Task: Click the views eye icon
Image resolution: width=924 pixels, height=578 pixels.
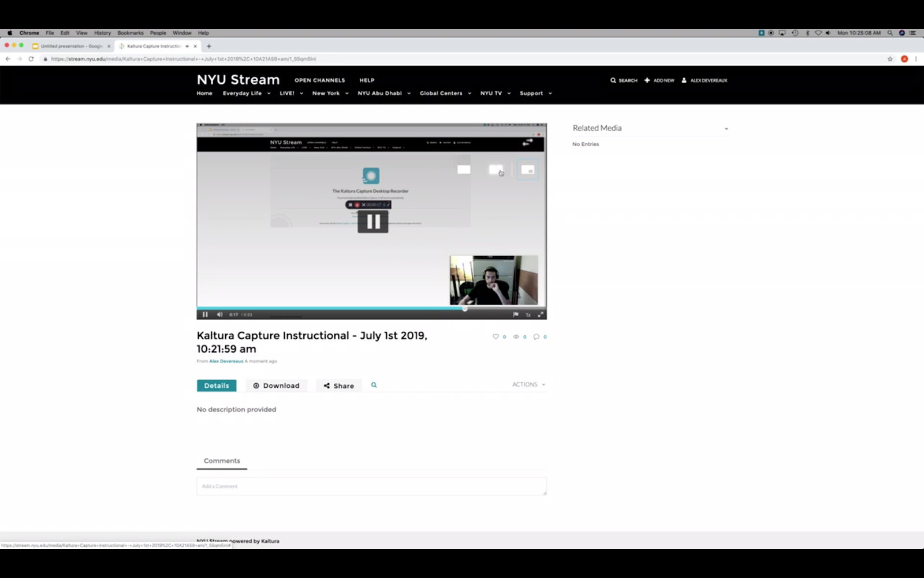Action: pos(516,336)
